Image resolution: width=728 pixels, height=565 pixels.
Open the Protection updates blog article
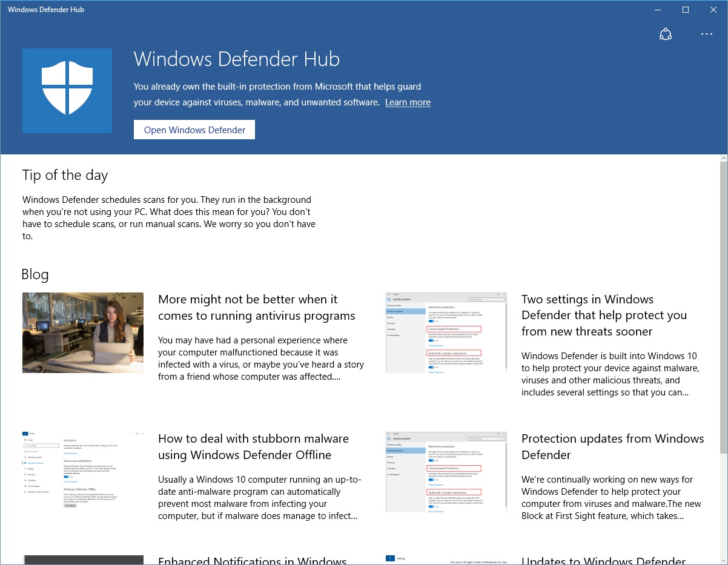(612, 446)
